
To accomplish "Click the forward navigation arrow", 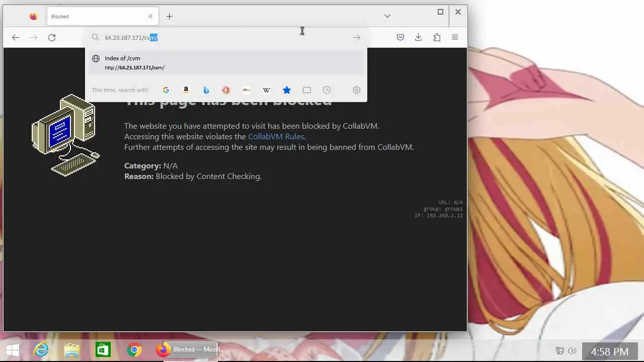I will click(x=34, y=37).
